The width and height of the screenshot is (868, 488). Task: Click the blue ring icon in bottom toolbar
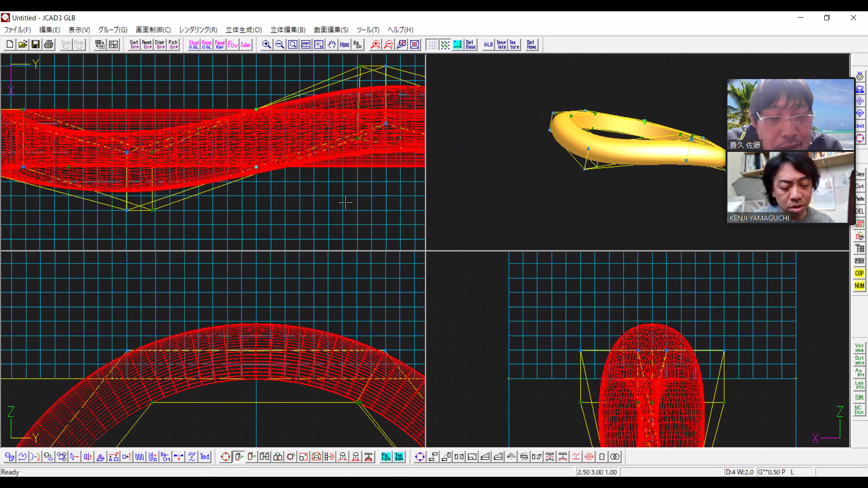420,457
